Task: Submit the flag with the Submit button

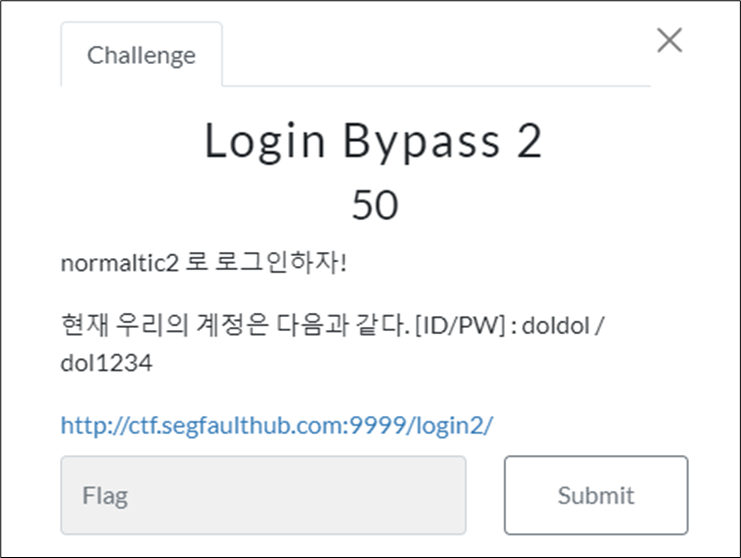Action: pyautogui.click(x=596, y=495)
